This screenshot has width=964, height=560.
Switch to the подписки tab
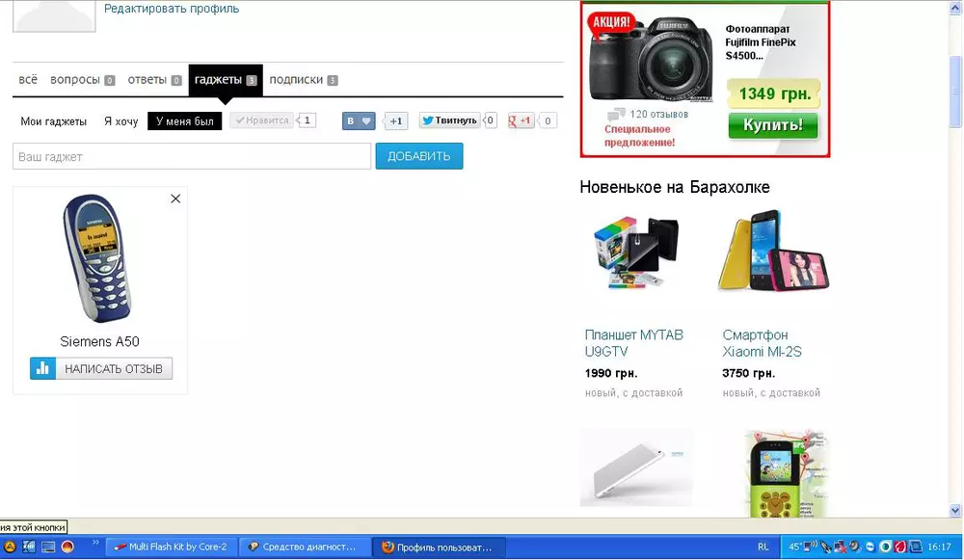[x=297, y=80]
